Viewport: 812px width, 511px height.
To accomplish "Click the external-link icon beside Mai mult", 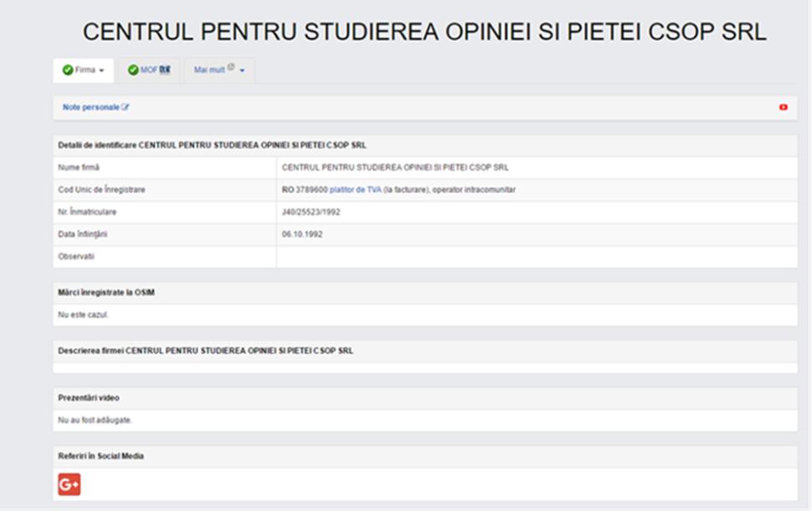I will (x=231, y=69).
